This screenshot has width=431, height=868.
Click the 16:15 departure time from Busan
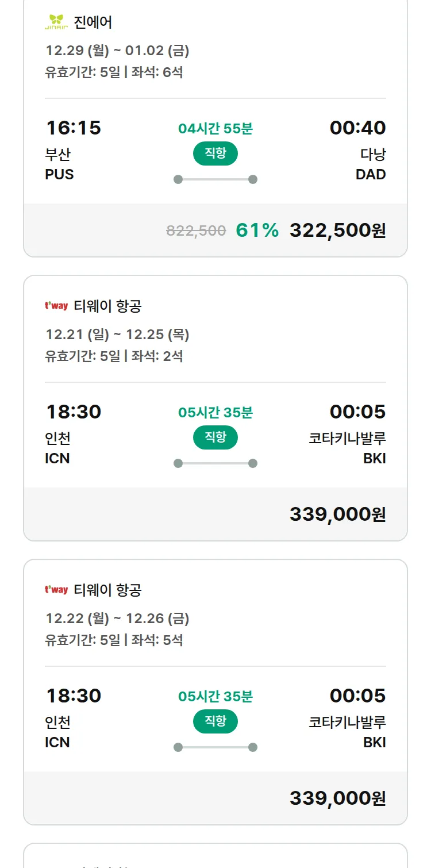(73, 128)
